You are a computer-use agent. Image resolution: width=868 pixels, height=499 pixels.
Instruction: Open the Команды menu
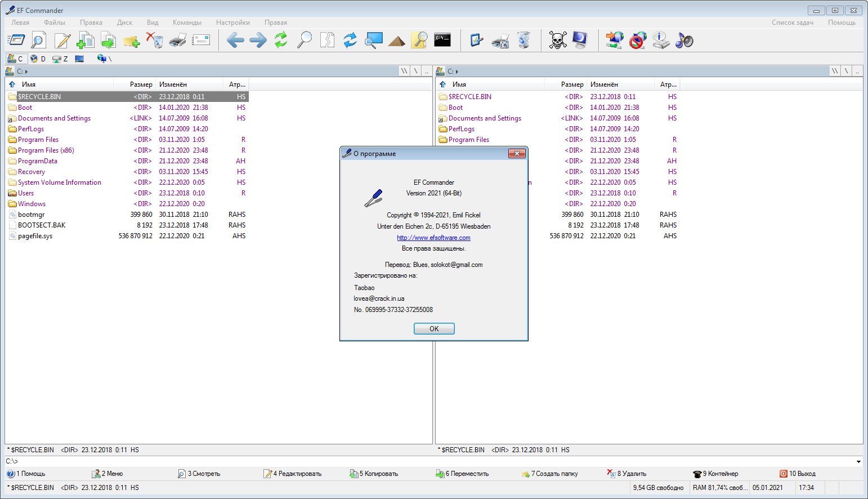pos(187,23)
